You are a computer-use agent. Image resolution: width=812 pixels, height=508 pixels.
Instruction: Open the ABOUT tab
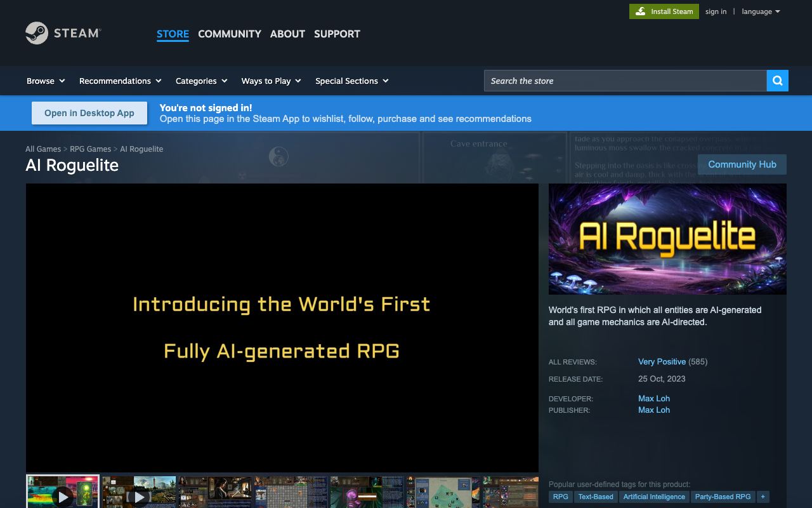click(x=287, y=34)
